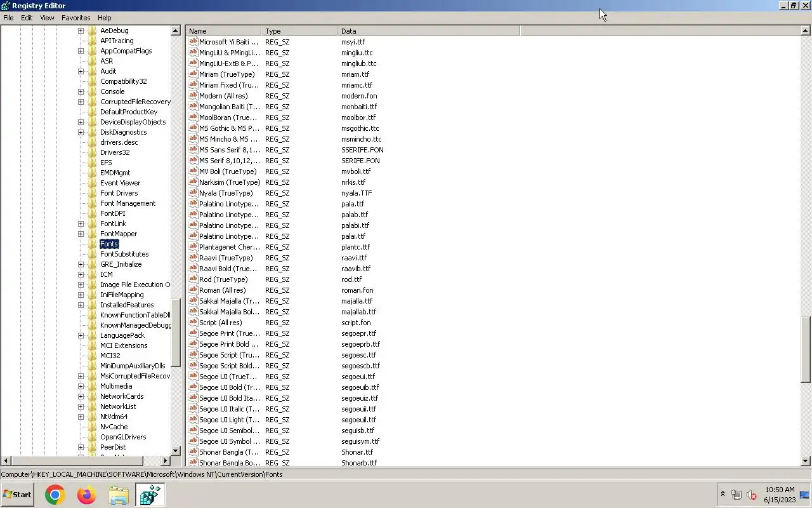Click the taskbar clock showing 10:50 AM
This screenshot has height=508, width=812.
[780, 490]
